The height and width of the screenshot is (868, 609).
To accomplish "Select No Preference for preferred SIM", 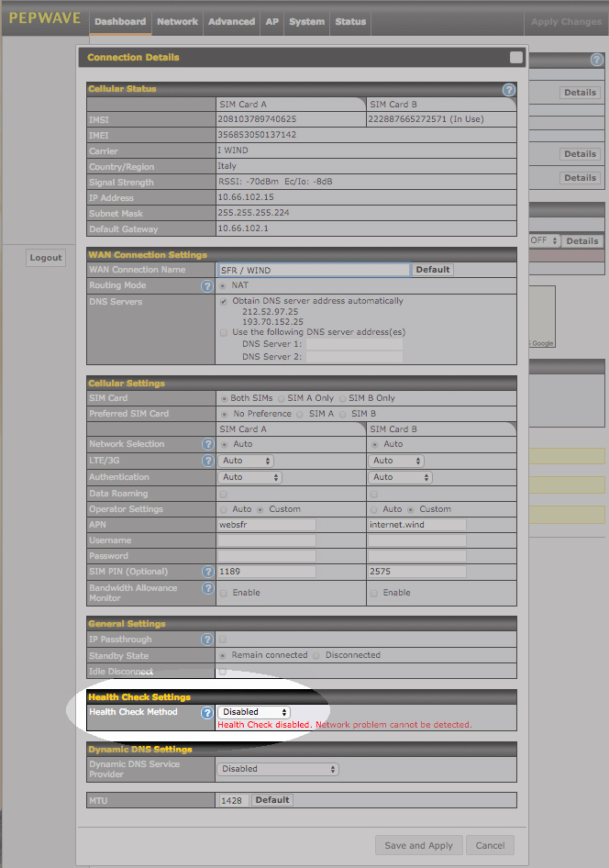I will pos(224,414).
